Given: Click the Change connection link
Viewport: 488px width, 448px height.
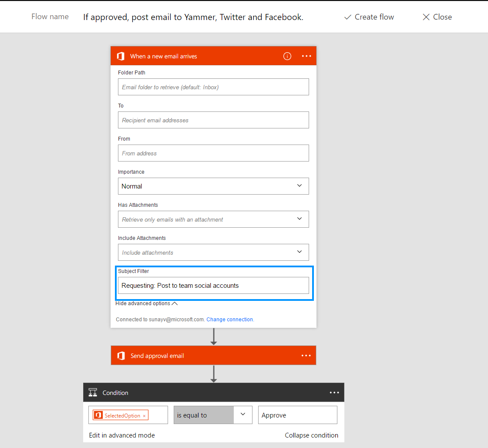Looking at the screenshot, I should coord(229,320).
